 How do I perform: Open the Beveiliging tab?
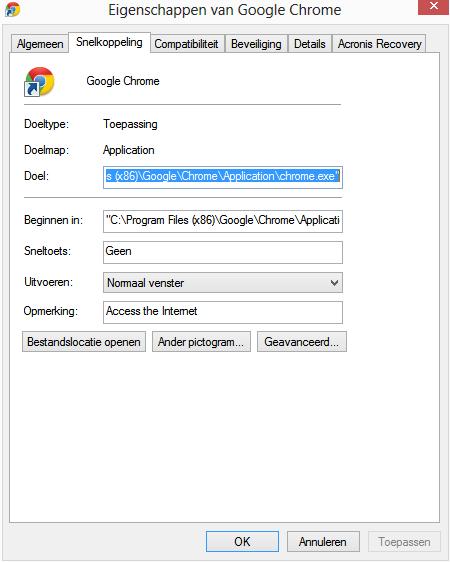point(256,44)
